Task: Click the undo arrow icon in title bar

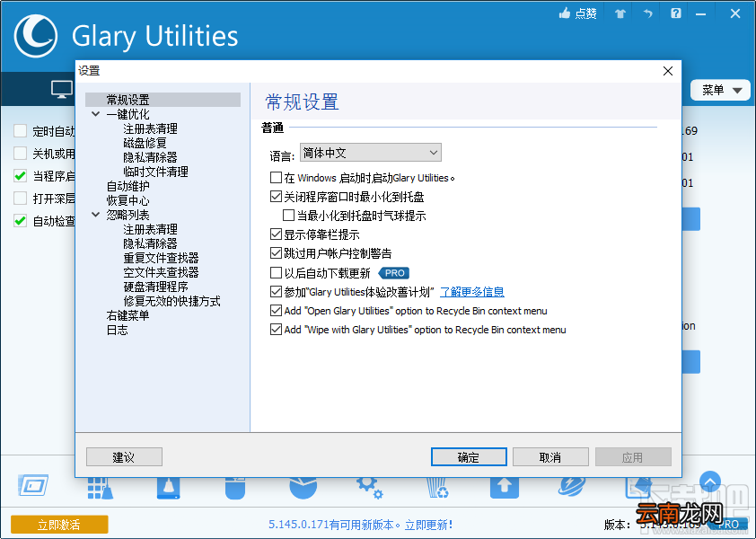Action: pos(647,13)
